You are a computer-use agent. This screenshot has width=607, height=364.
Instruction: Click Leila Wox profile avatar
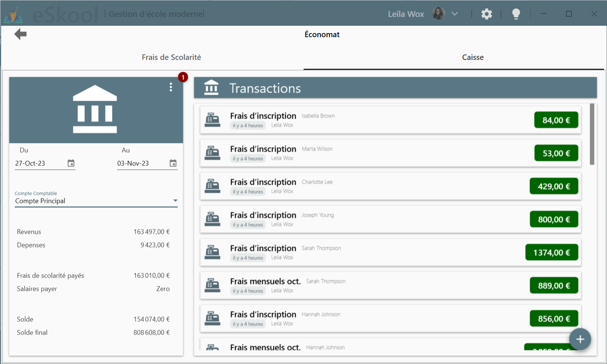click(438, 14)
